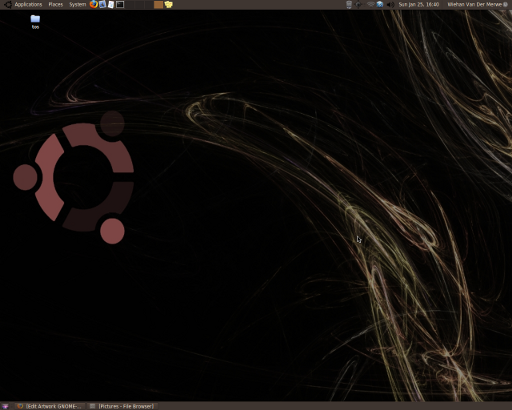This screenshot has width=512, height=410.
Task: Open the clock showing Sun Jan 25
Action: (x=419, y=4)
